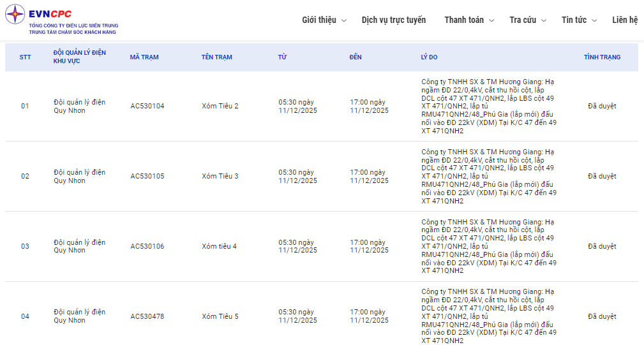The width and height of the screenshot is (644, 345).
Task: Select the Xóm Tiêu 3 station name
Action: pyautogui.click(x=220, y=176)
